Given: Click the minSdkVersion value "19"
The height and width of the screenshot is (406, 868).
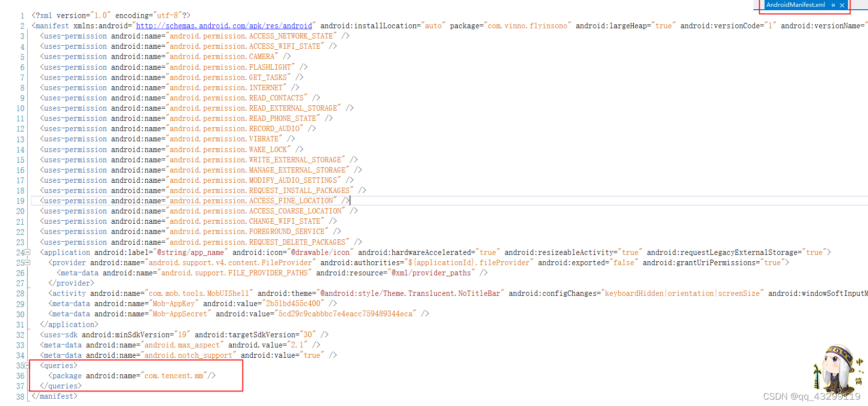Looking at the screenshot, I should [182, 334].
